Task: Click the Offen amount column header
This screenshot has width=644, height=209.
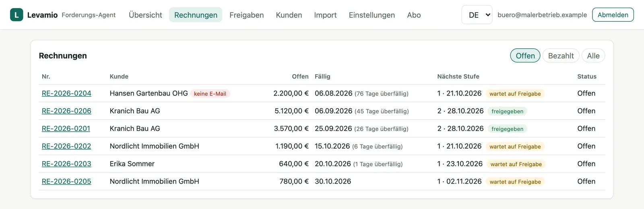Action: 300,77
